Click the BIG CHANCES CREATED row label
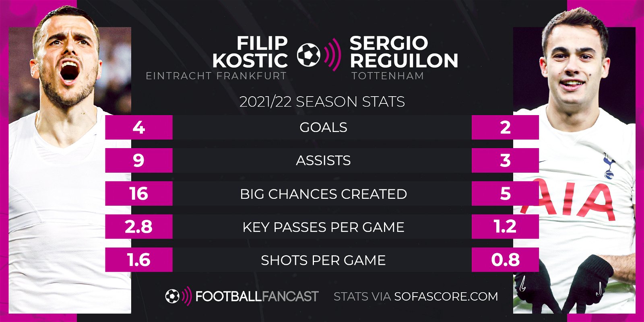 tap(323, 194)
